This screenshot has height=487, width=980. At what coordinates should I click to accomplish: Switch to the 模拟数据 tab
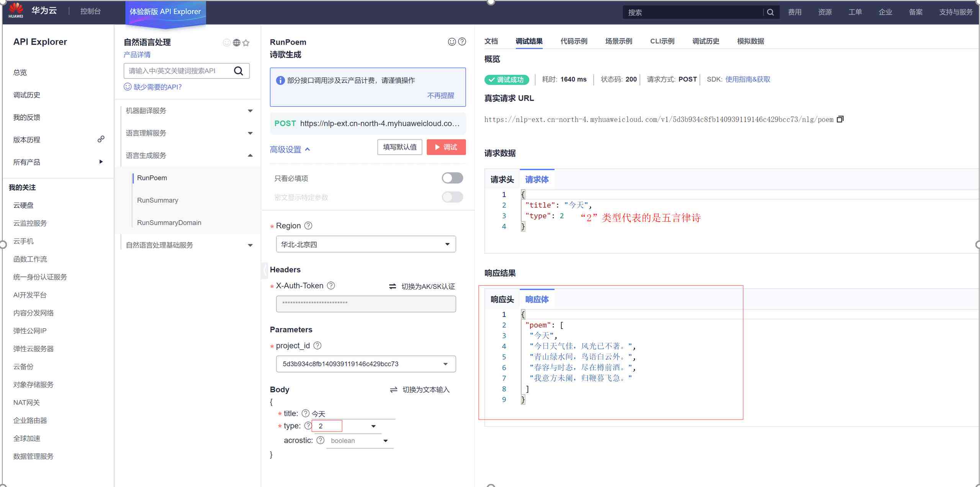click(751, 41)
